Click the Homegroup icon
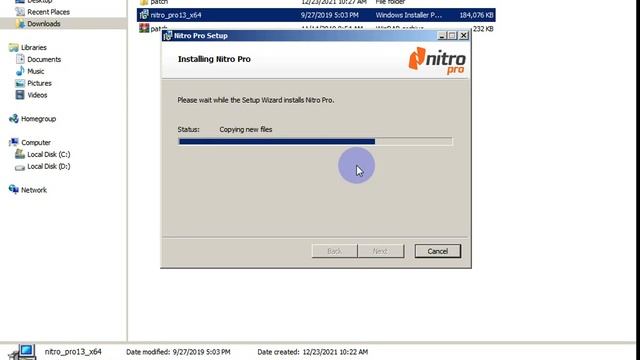The height and width of the screenshot is (360, 640). coord(13,119)
